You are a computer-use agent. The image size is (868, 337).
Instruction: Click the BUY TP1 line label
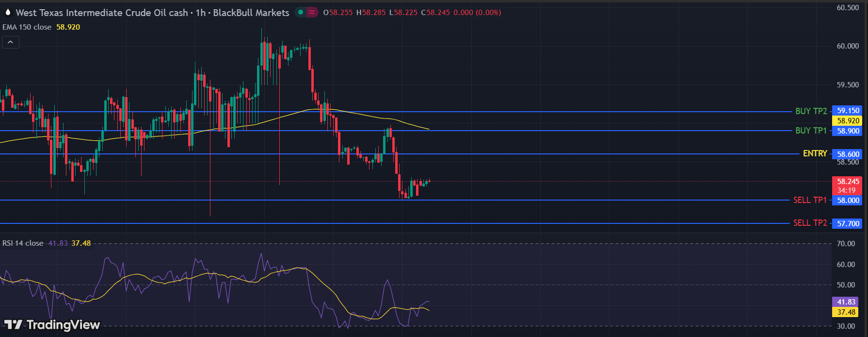tap(811, 131)
